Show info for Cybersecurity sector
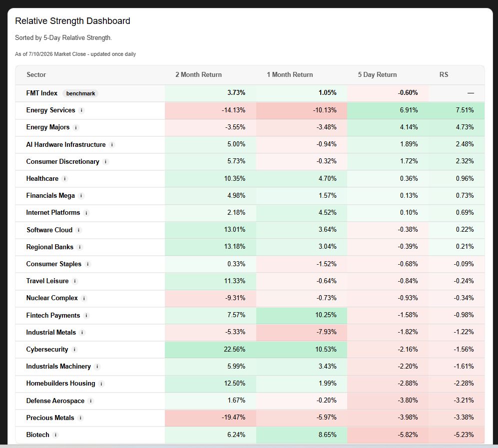 [74, 350]
